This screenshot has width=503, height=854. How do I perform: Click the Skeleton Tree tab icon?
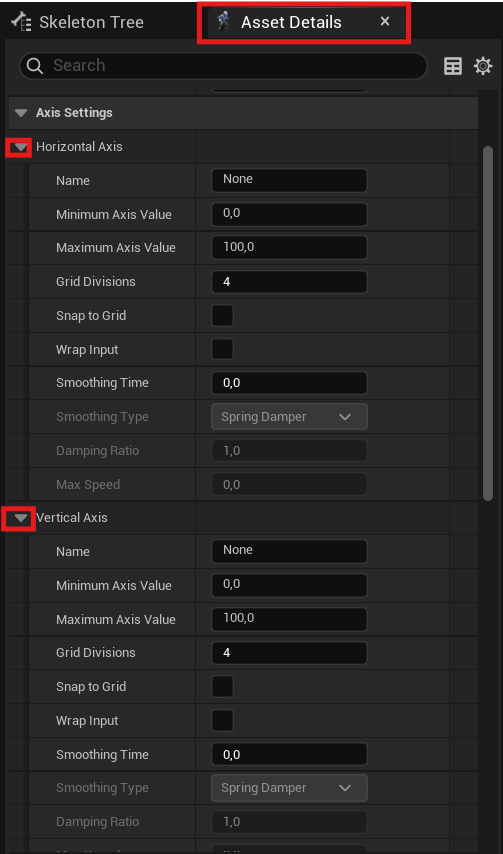point(21,22)
